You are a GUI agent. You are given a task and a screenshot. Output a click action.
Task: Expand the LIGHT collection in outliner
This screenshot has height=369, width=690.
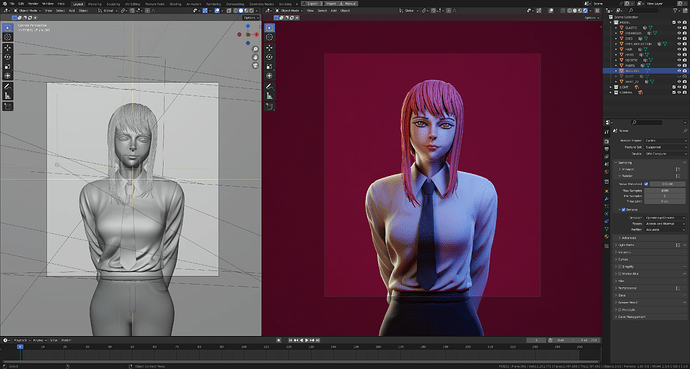611,87
